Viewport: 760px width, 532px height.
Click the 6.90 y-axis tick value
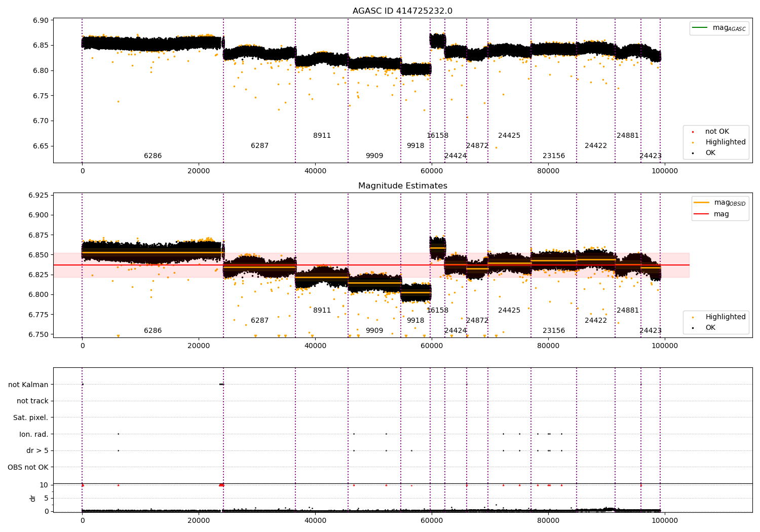click(41, 21)
